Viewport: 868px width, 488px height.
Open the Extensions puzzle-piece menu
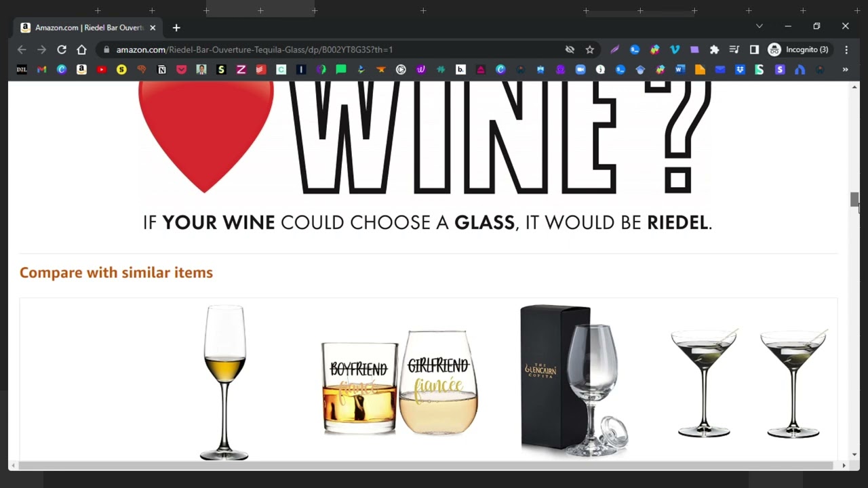point(714,49)
